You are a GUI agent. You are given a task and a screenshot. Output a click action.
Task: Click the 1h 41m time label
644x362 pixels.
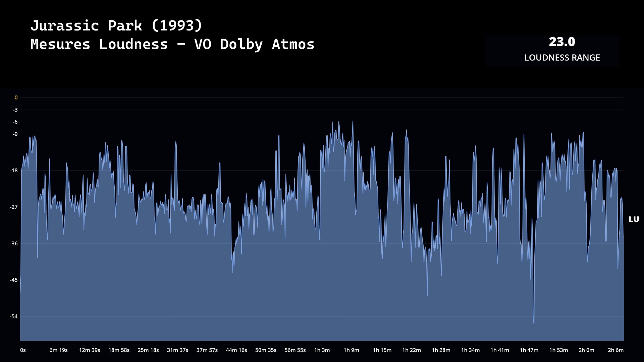tap(500, 350)
